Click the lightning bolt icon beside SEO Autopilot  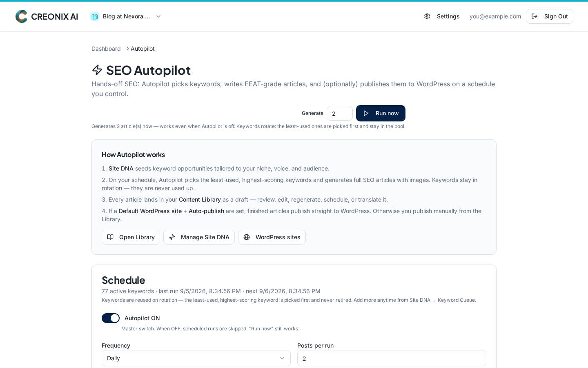click(x=97, y=70)
